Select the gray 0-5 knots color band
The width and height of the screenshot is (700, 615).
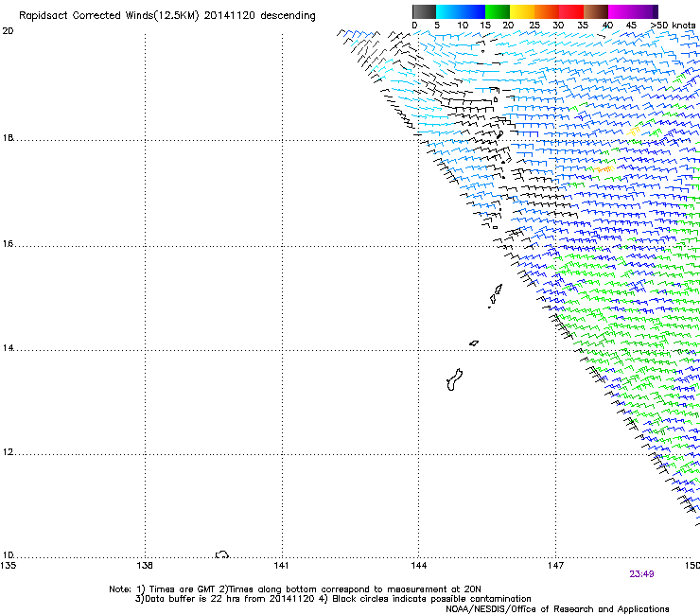[x=424, y=11]
